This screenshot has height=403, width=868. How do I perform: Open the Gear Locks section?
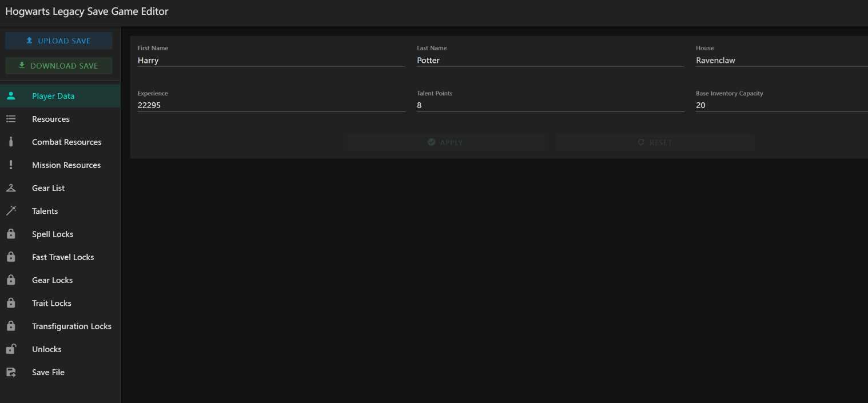coord(53,280)
